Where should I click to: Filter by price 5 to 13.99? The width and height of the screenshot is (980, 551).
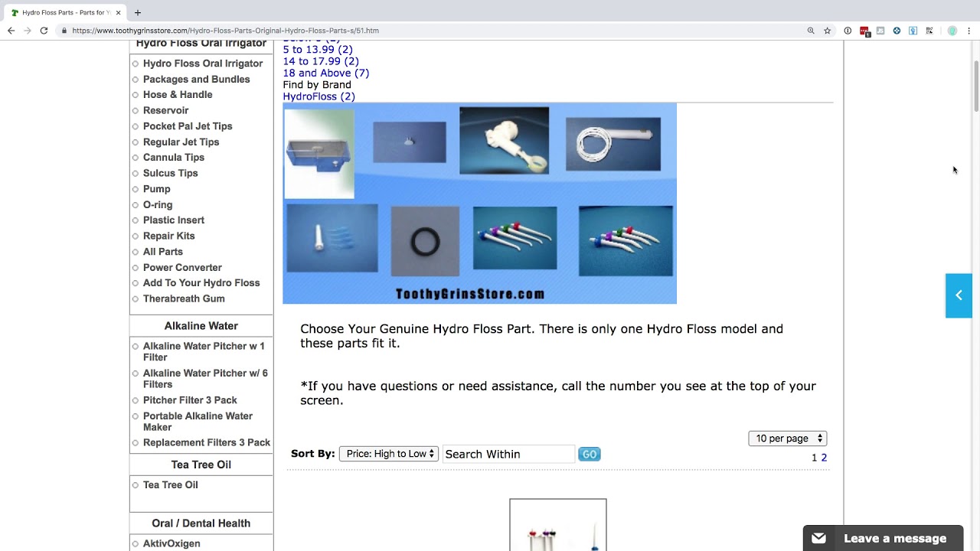(x=318, y=49)
